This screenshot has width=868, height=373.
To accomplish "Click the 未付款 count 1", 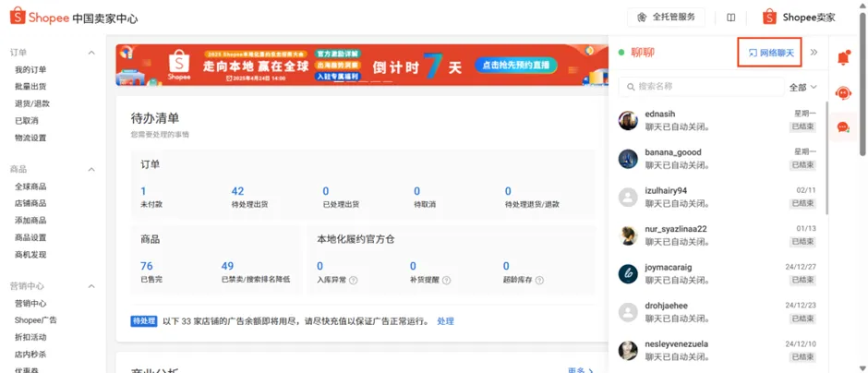I will pos(143,191).
